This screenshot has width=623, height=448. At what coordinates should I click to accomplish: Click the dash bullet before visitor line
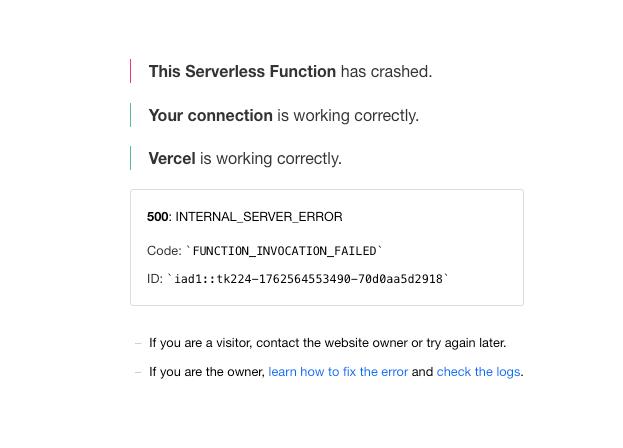click(x=138, y=343)
